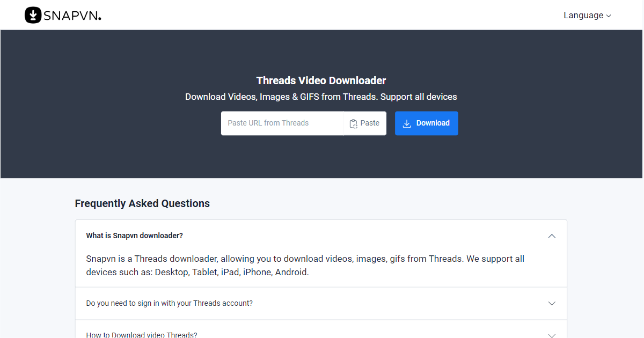
Task: Click the SnapVN download logo icon
Action: [x=33, y=15]
